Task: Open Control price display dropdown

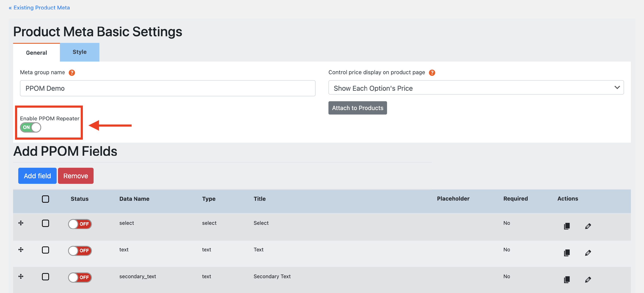Action: 476,88
